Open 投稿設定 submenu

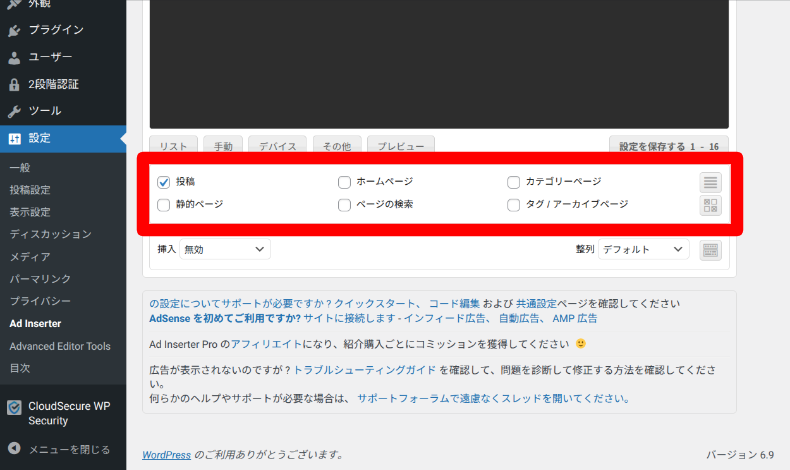[x=30, y=190]
